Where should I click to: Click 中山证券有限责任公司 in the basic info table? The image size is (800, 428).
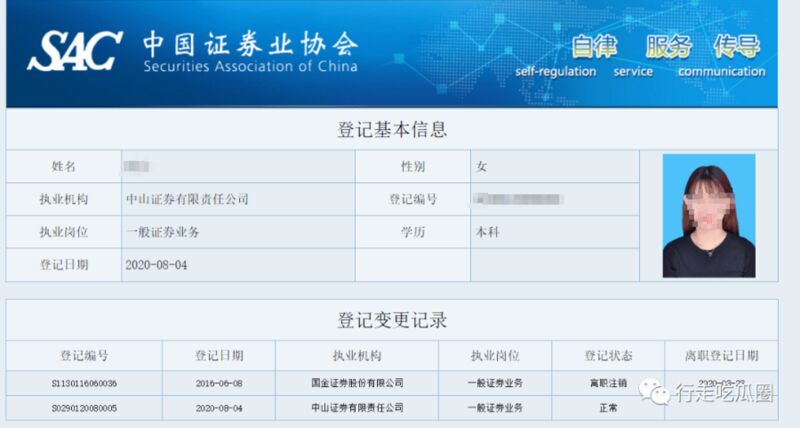(187, 199)
